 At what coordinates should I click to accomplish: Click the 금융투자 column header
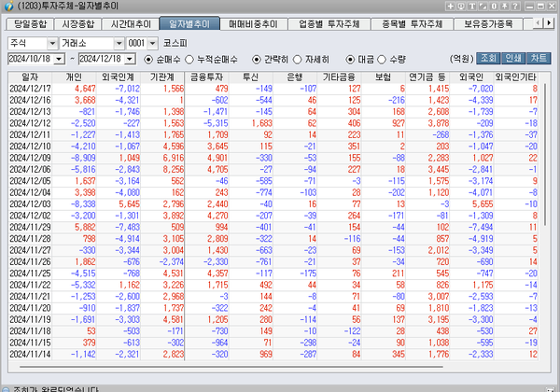click(207, 77)
